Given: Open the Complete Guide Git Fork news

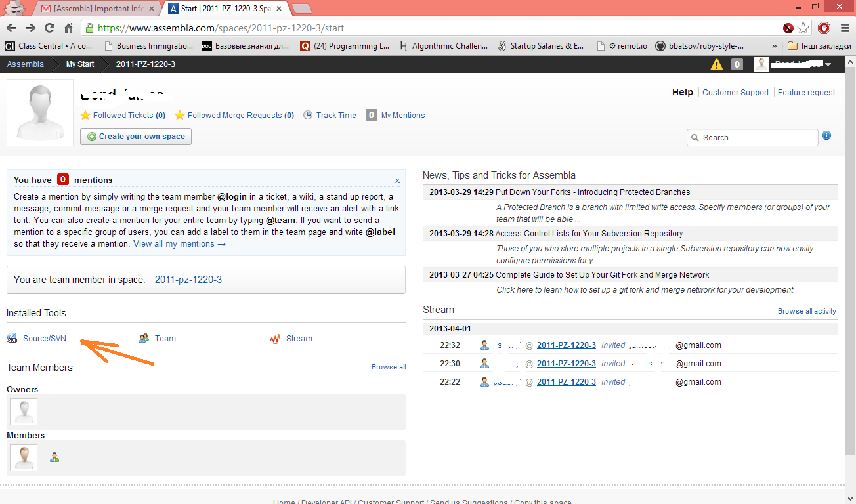Looking at the screenshot, I should click(x=603, y=275).
